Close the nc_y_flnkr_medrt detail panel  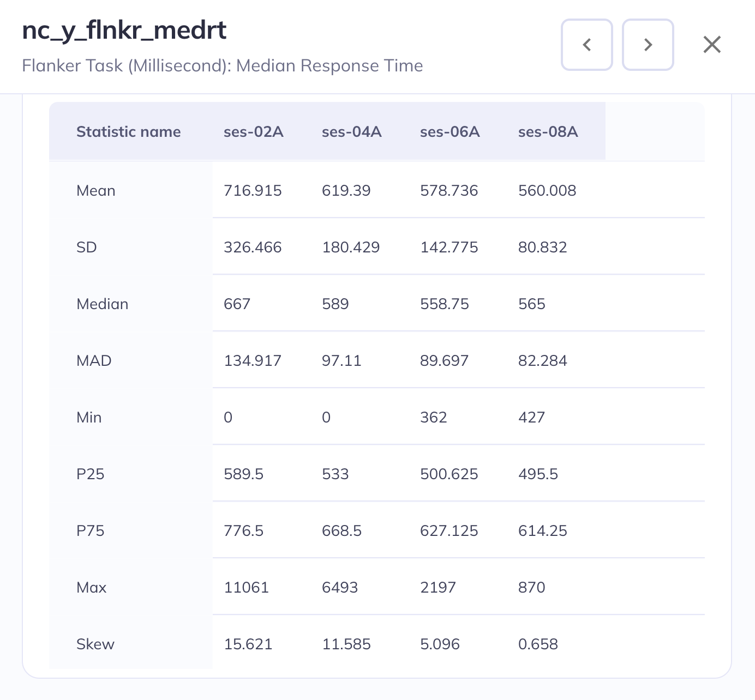click(712, 45)
